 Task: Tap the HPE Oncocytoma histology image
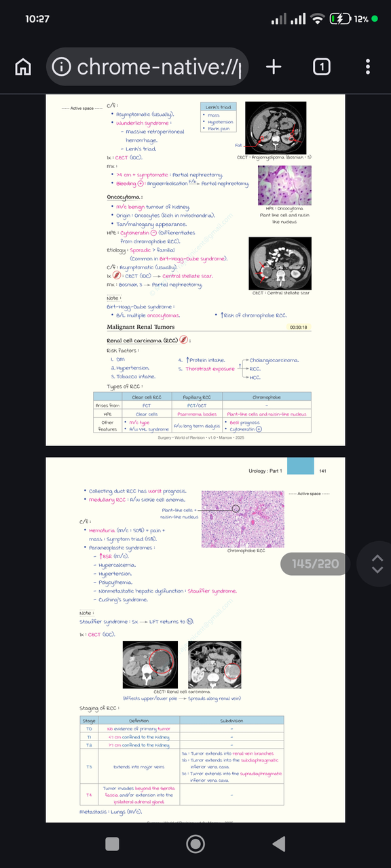285,185
